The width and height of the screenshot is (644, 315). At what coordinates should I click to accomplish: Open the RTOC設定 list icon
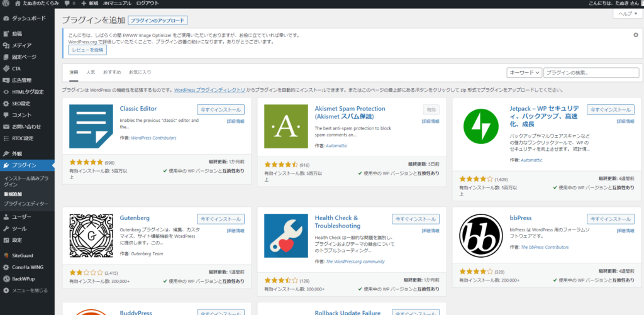(6, 138)
